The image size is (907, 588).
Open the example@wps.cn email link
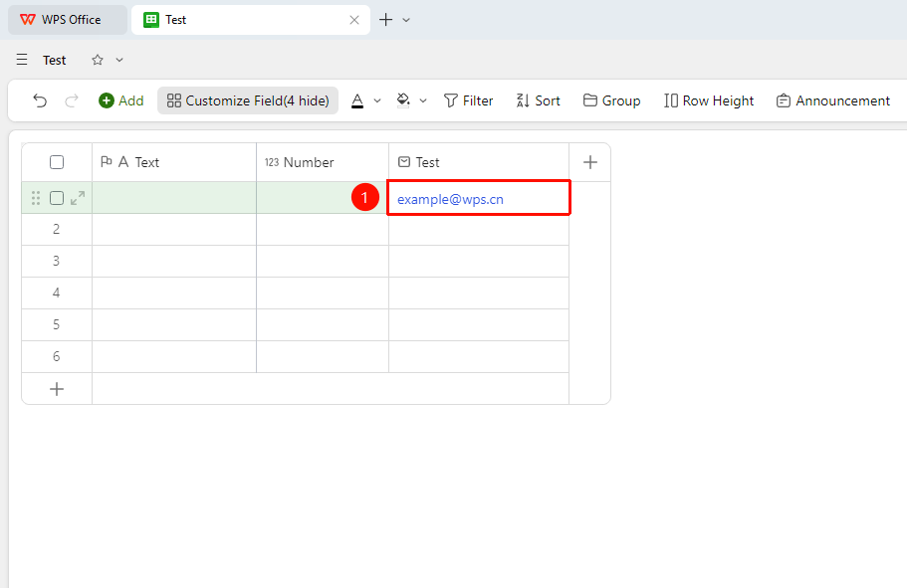450,199
